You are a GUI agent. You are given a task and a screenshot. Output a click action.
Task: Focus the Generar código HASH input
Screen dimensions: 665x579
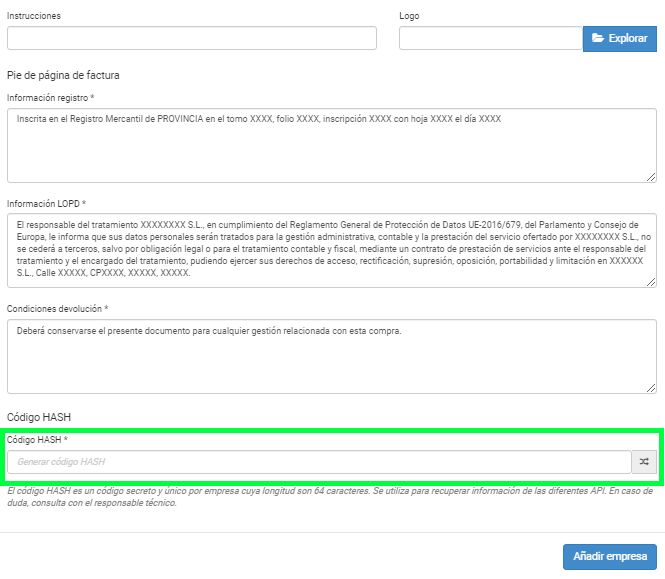(319, 462)
